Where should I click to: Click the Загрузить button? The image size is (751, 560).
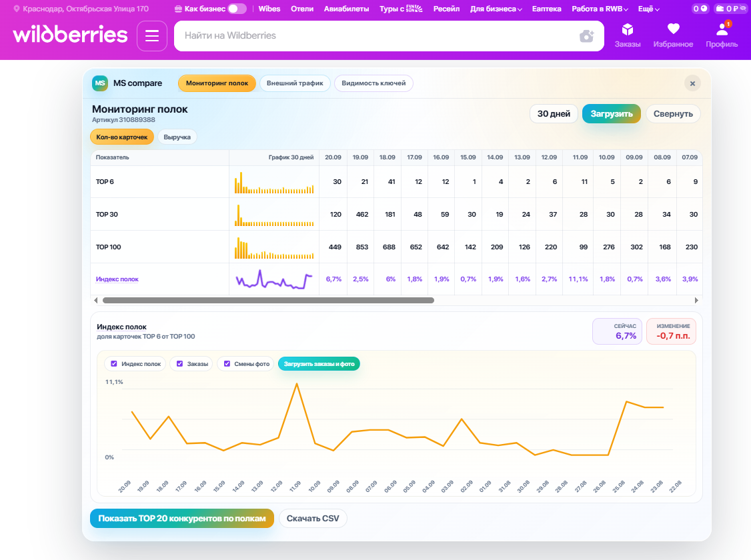(612, 114)
